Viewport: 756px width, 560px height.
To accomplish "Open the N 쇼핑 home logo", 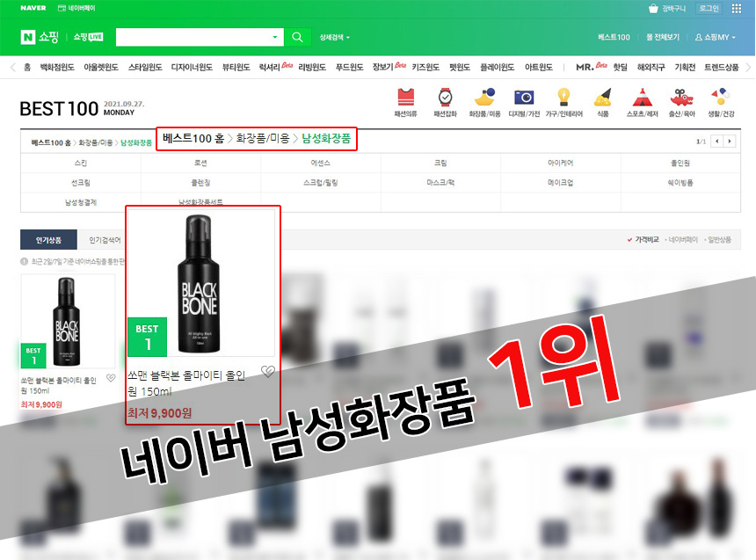I will [x=40, y=37].
